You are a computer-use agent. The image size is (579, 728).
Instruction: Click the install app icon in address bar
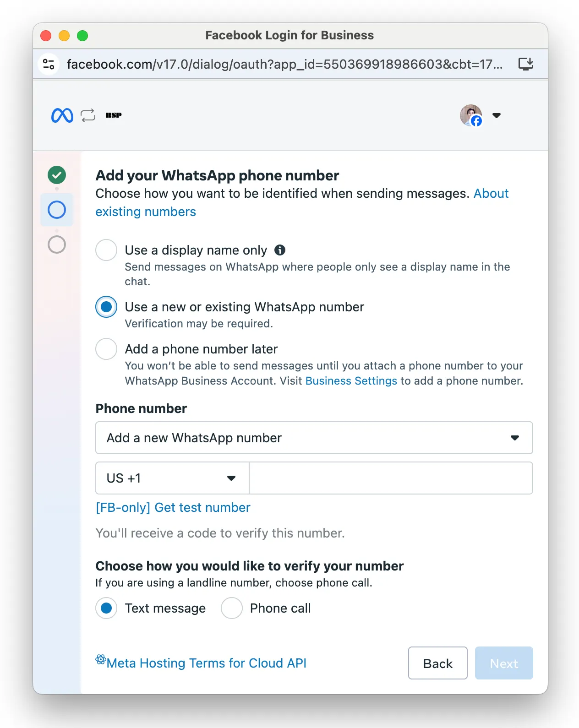[525, 64]
